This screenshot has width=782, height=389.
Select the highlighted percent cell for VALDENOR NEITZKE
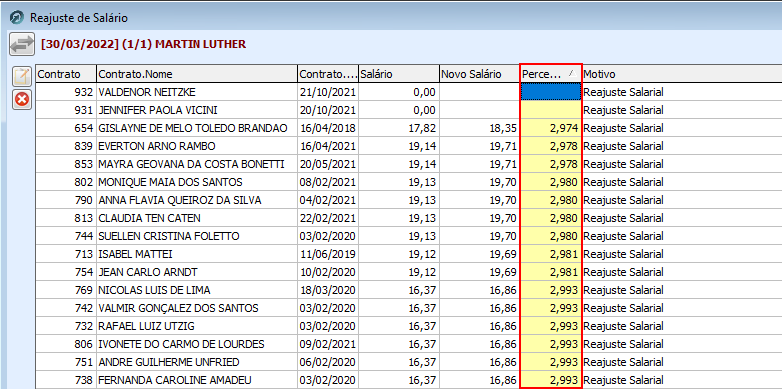(x=551, y=92)
